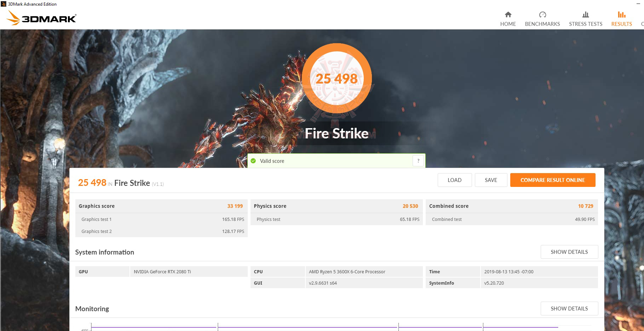Switch to the STRESS TESTS tab

pyautogui.click(x=585, y=24)
